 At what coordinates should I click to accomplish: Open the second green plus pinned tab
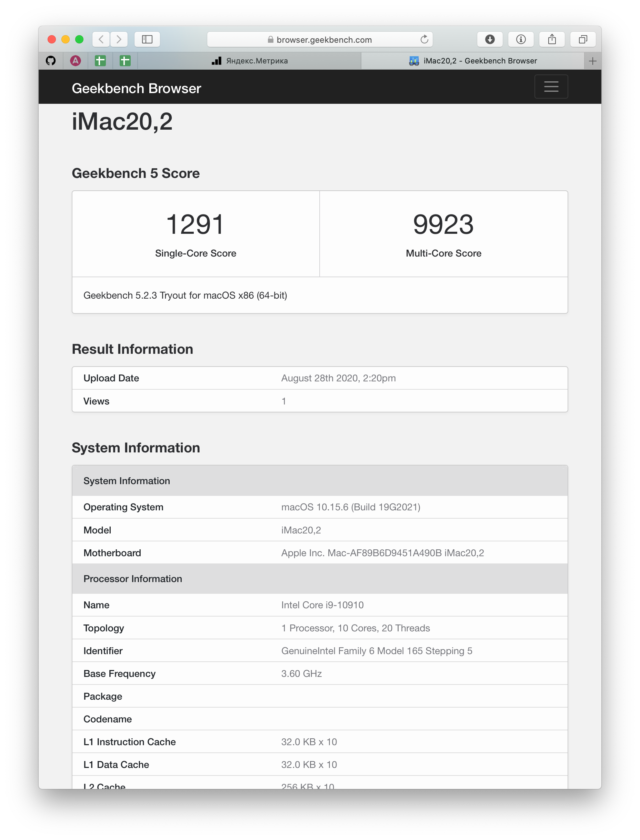point(125,61)
